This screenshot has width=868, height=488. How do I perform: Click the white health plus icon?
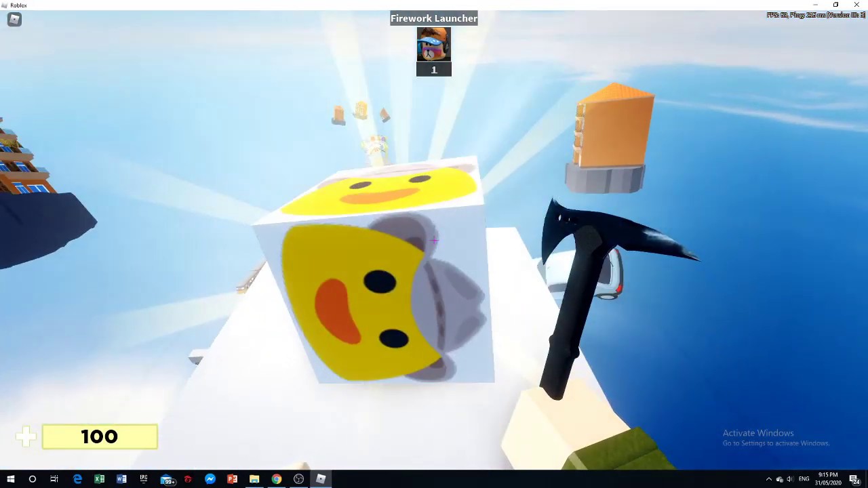tap(26, 436)
